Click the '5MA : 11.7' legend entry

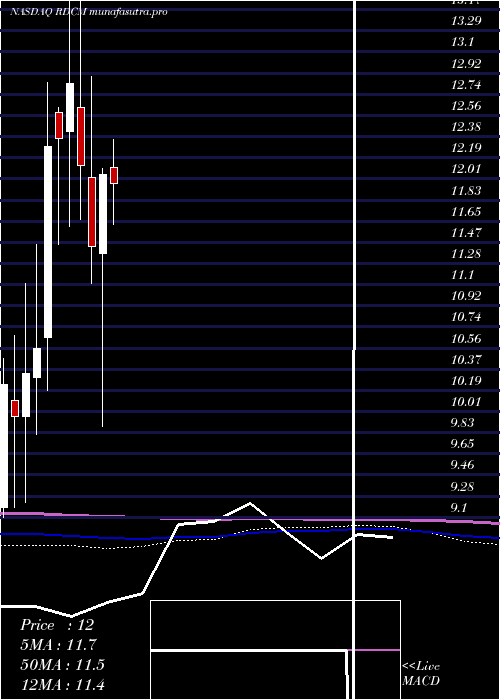point(58,645)
